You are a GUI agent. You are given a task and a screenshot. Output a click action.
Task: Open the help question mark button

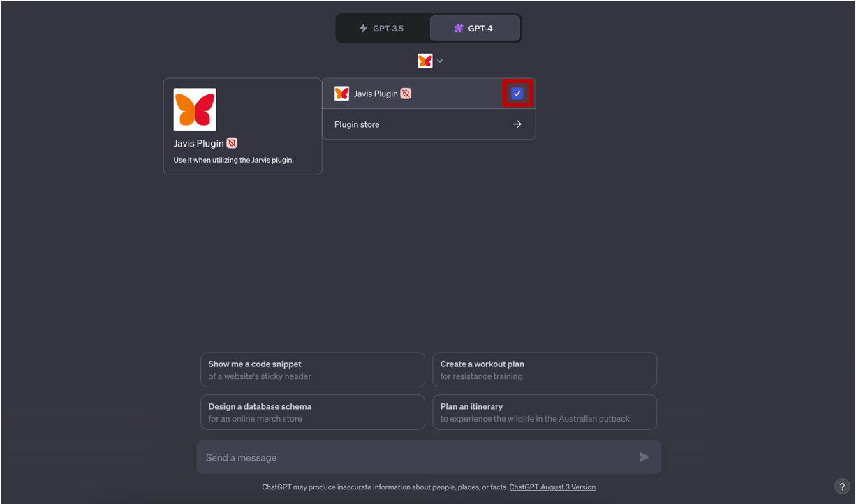(x=842, y=487)
